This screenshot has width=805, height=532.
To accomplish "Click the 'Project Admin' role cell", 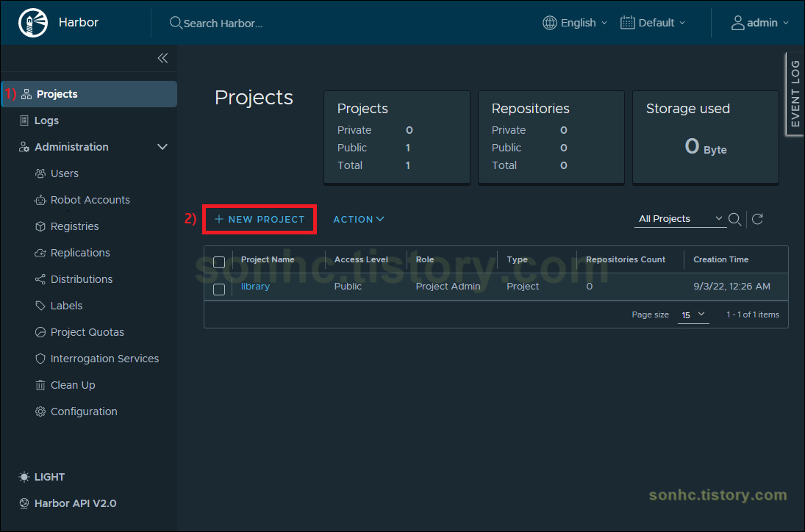I will click(448, 287).
